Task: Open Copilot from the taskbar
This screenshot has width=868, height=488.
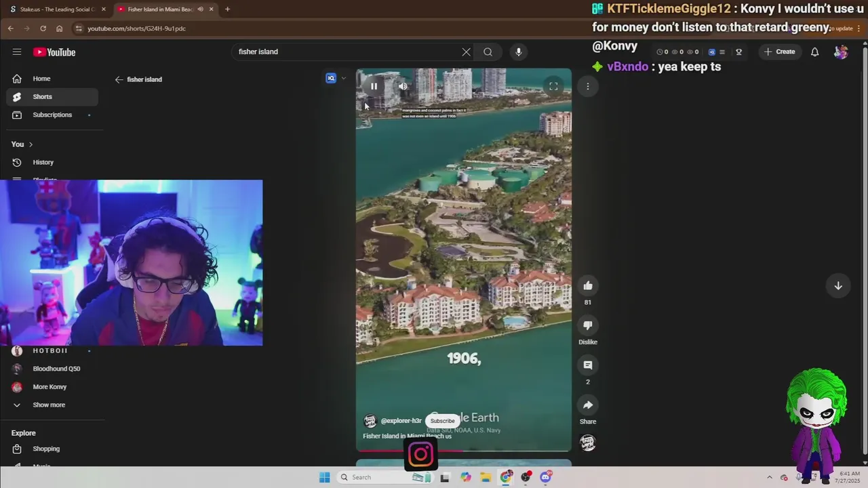Action: point(465,477)
